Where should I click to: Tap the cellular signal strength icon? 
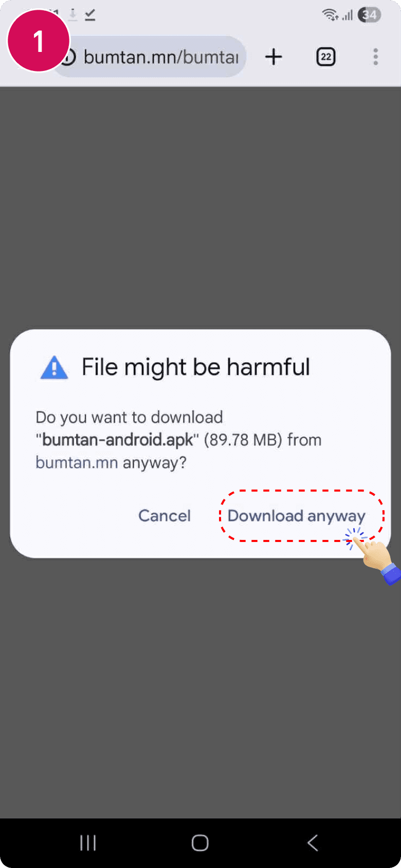(348, 15)
